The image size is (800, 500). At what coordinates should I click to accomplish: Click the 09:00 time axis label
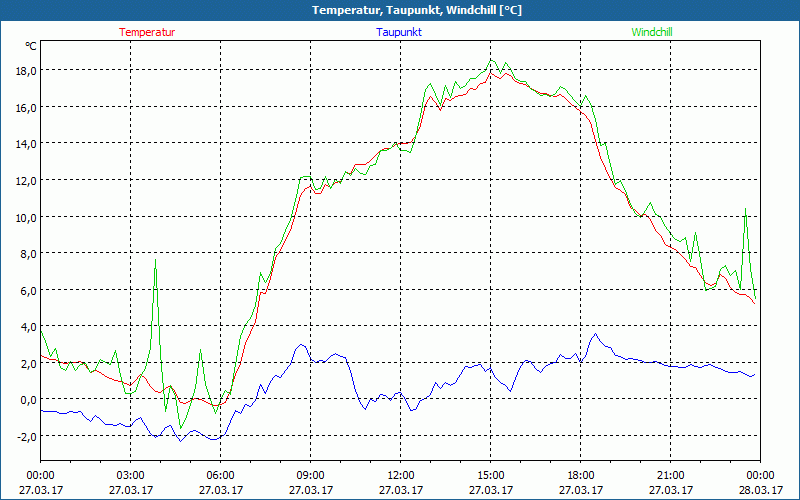click(x=311, y=476)
